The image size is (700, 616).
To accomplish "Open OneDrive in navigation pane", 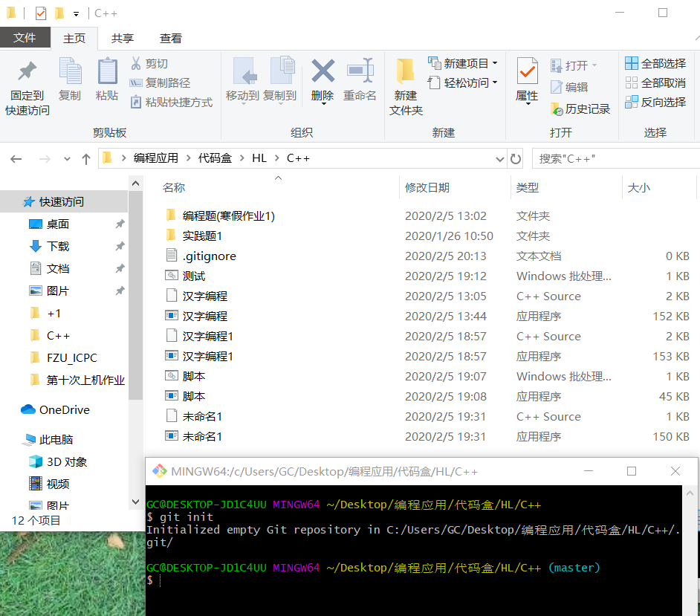I will click(x=64, y=409).
